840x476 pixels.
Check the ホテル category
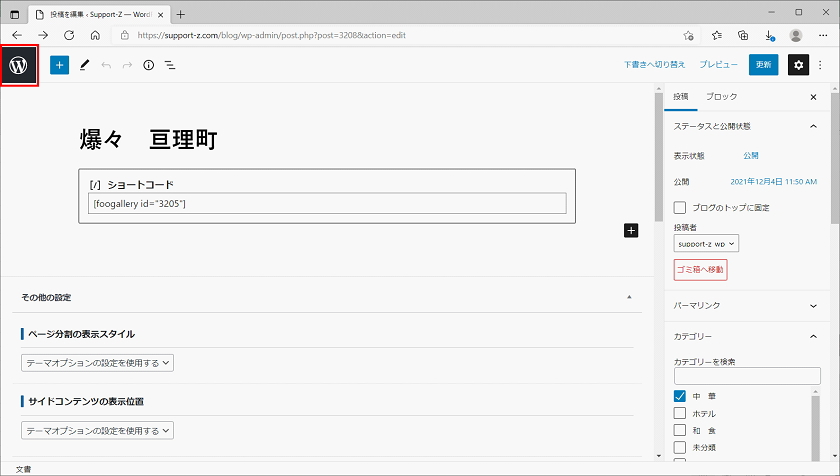[x=680, y=413]
